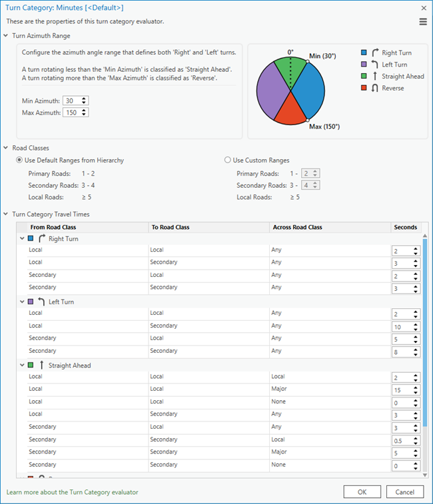Click the Straight Ahead icon in table group header

tap(42, 366)
